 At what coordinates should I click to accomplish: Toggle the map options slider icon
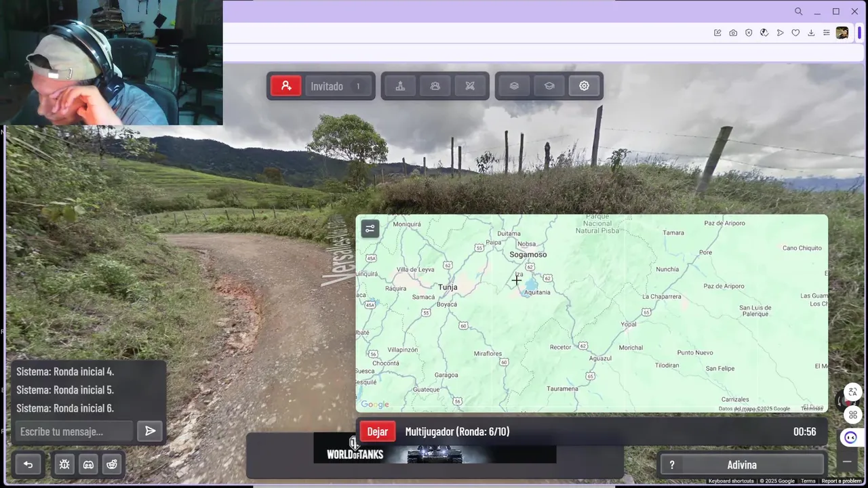point(370,228)
